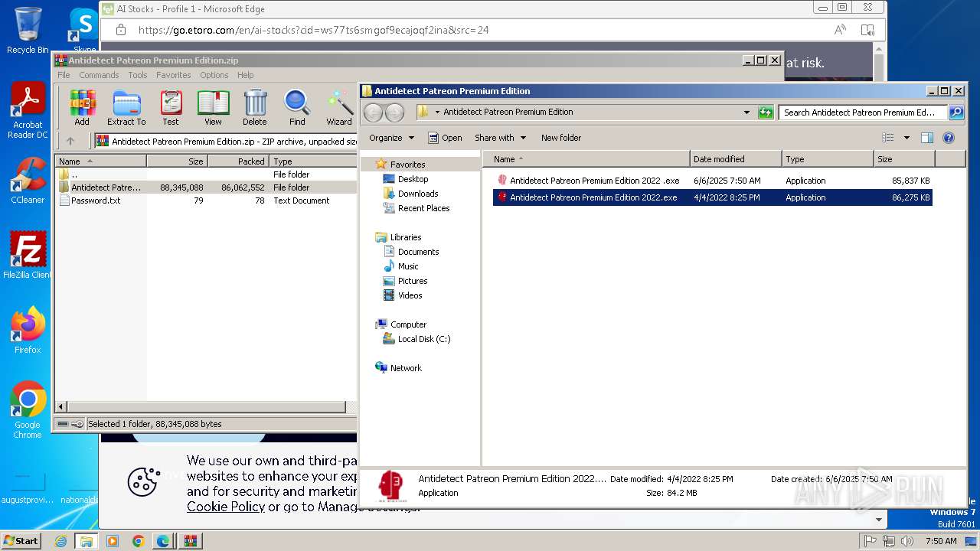Open Recycle Bin desktop icon
The height and width of the screenshot is (551, 980).
coord(28,31)
